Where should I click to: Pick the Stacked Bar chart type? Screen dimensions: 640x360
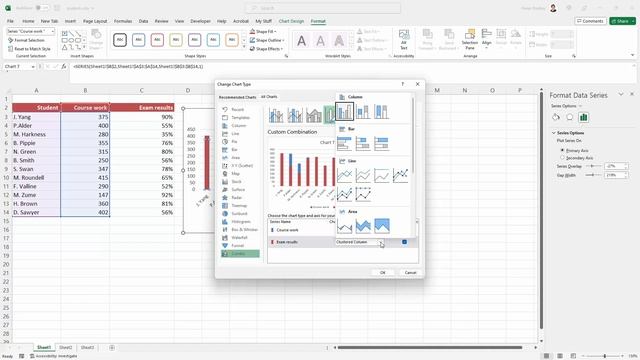[x=362, y=143]
